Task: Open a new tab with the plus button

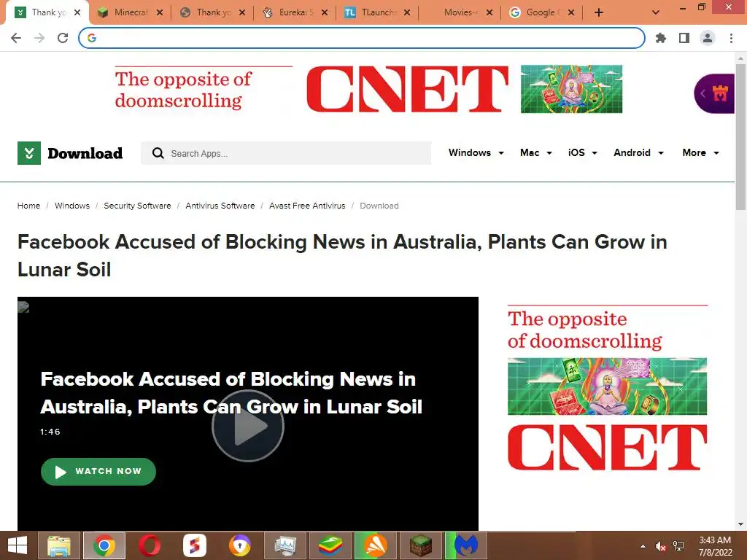Action: pos(599,12)
